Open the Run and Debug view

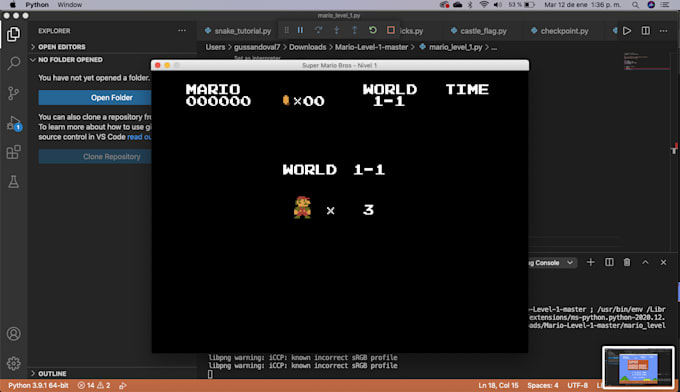(13, 123)
